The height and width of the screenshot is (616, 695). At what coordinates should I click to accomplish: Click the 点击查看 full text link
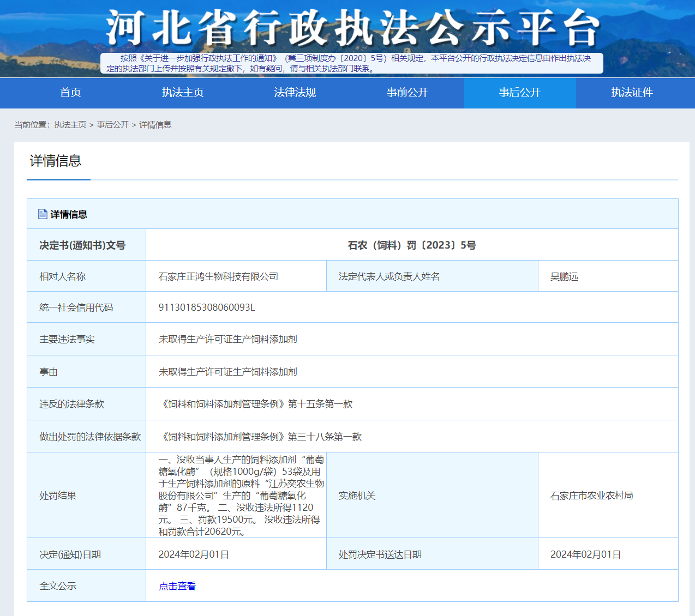pyautogui.click(x=177, y=586)
